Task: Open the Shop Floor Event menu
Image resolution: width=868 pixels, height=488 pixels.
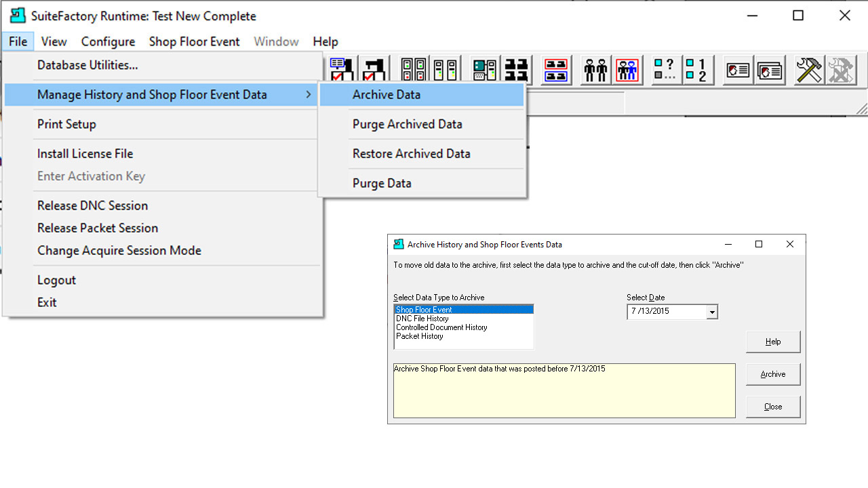Action: click(194, 41)
